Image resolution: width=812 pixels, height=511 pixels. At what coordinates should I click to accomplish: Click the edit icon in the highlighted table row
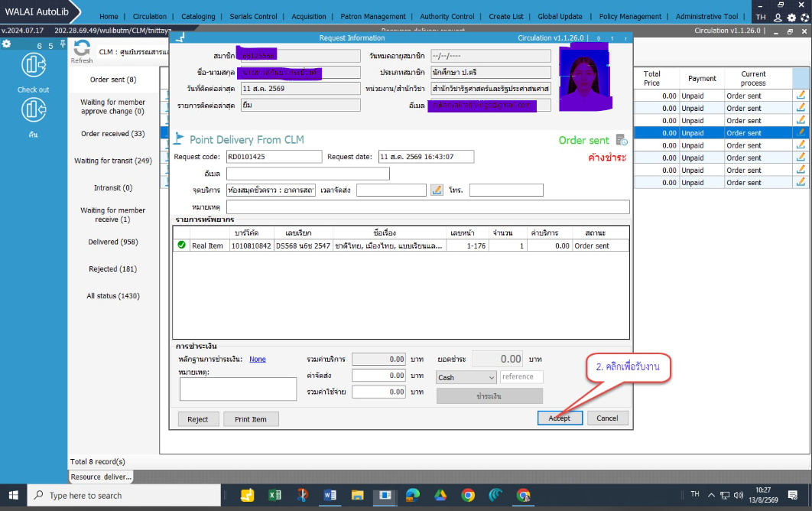(801, 132)
